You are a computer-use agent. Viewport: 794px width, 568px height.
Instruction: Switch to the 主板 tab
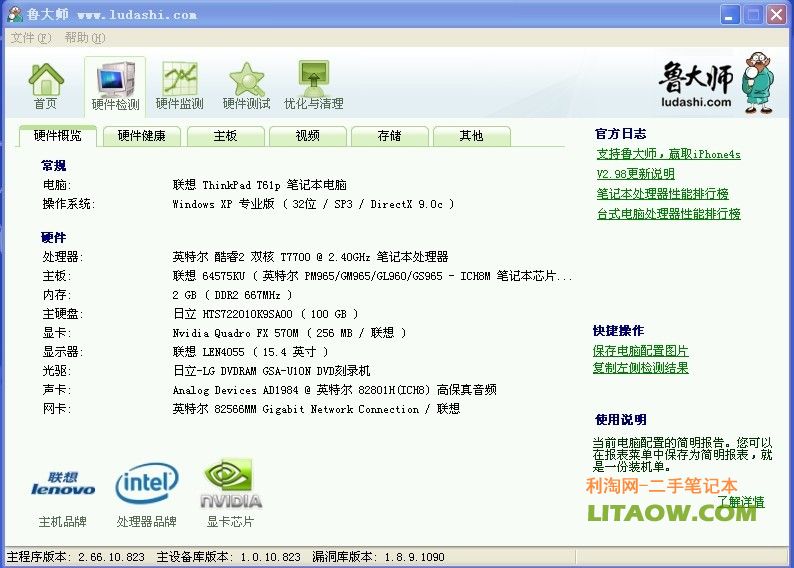click(225, 136)
